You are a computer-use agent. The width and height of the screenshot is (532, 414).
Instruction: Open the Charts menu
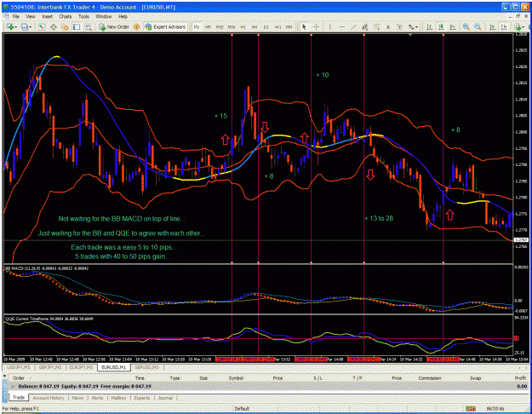[x=66, y=16]
